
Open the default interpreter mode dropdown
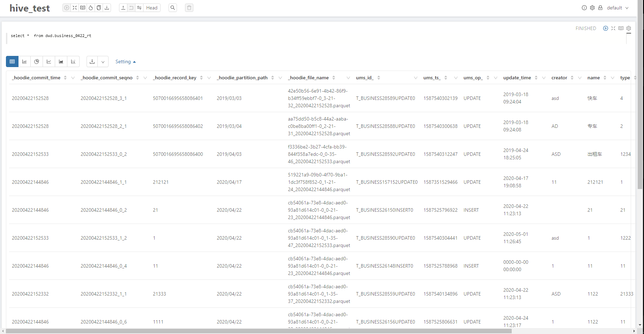click(x=617, y=8)
